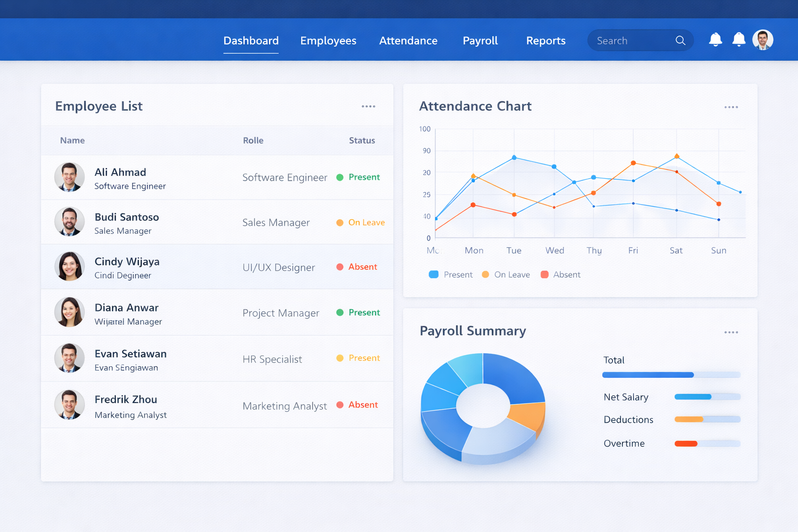Toggle Absent series in chart legend
Screen dimensions: 798x532
coord(560,275)
